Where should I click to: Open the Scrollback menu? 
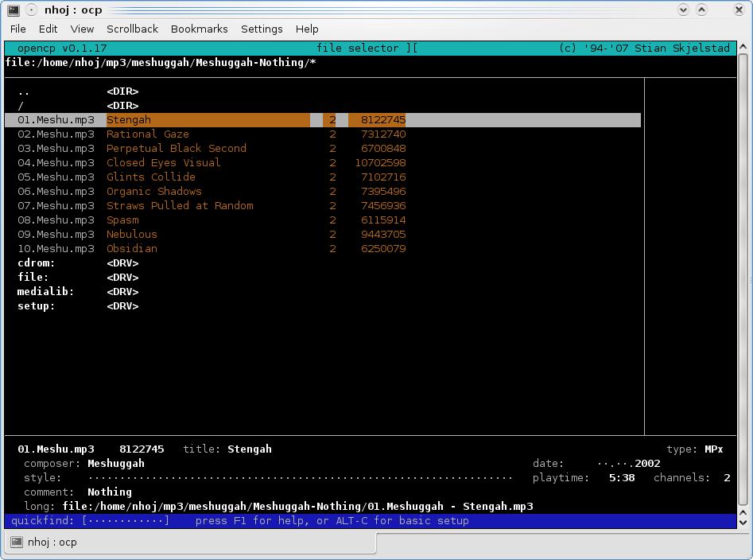pyautogui.click(x=132, y=29)
